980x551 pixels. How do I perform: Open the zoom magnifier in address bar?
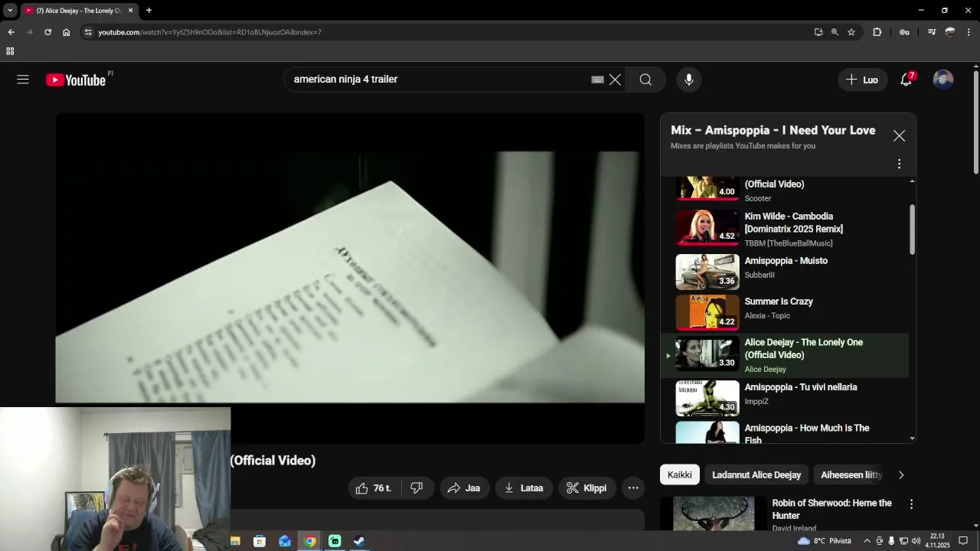click(x=835, y=32)
